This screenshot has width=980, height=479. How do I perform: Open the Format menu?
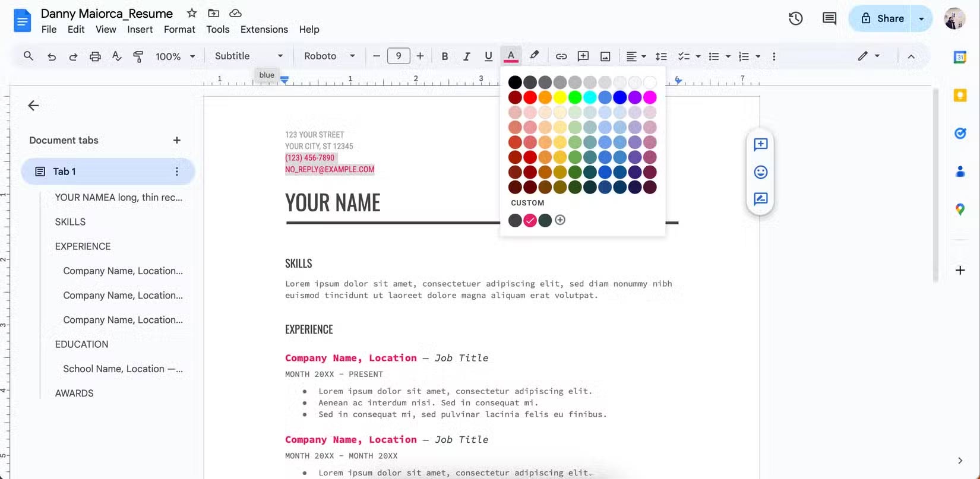(179, 29)
